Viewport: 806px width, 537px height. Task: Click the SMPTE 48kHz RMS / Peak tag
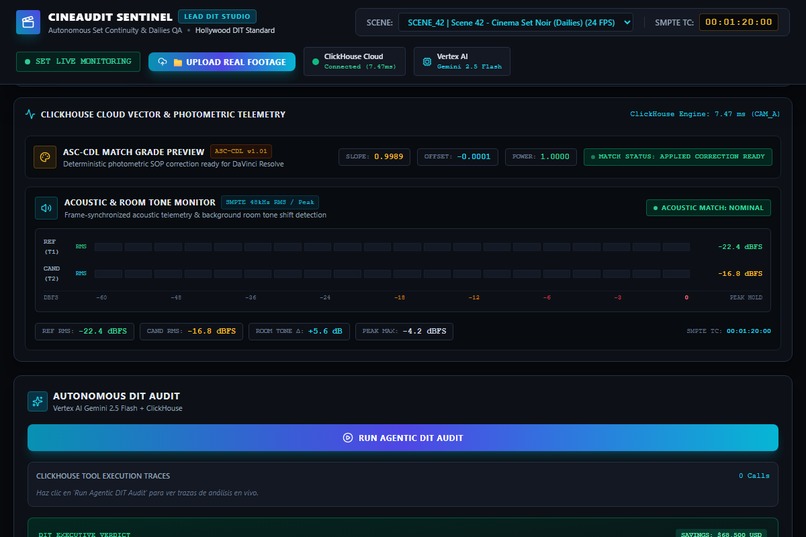[x=270, y=202]
